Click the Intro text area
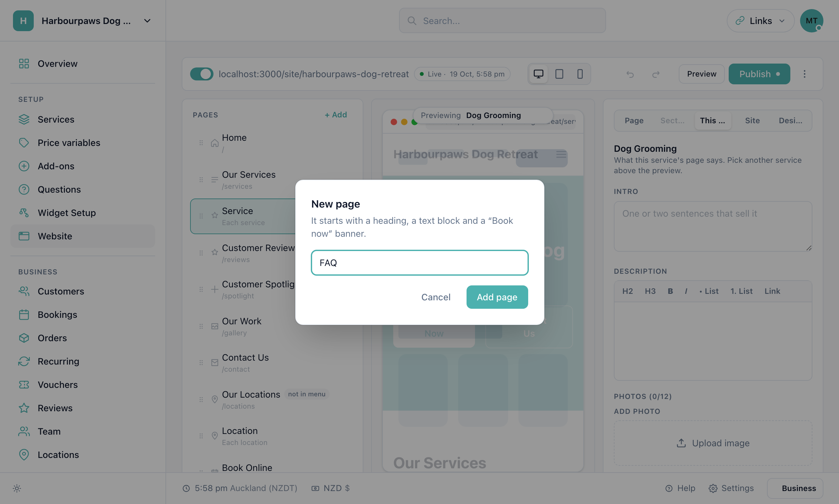This screenshot has height=504, width=839. pyautogui.click(x=713, y=226)
